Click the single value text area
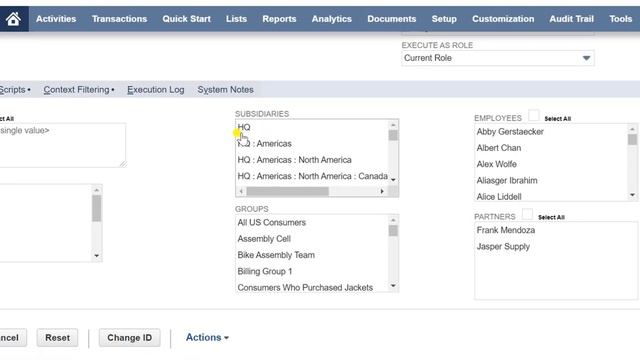The width and height of the screenshot is (640, 360). pos(62,145)
